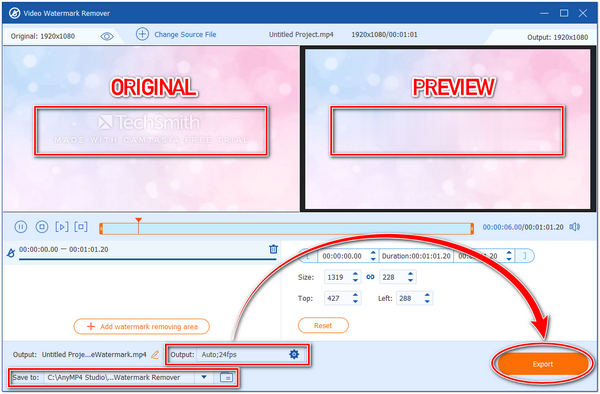
Task: Click the Change Source File link
Action: click(185, 34)
